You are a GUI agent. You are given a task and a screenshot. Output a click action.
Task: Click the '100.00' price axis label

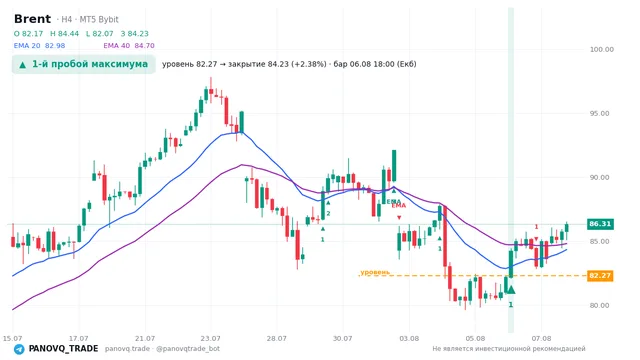[x=602, y=49]
